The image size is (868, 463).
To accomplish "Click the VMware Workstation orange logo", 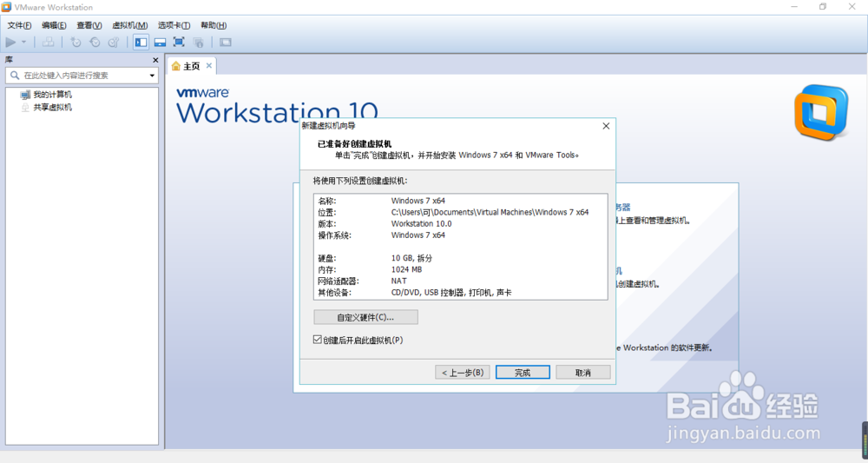I will (821, 112).
